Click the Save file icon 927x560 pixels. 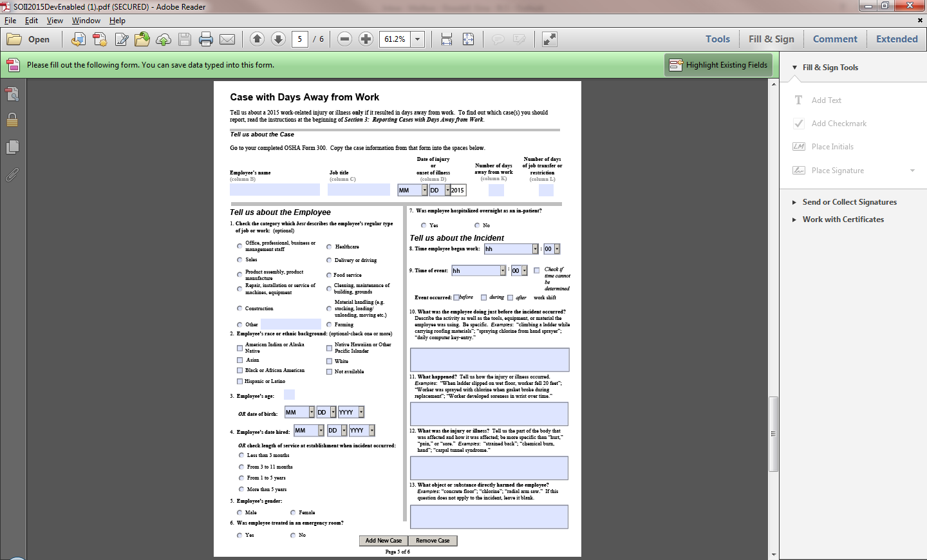tap(185, 39)
